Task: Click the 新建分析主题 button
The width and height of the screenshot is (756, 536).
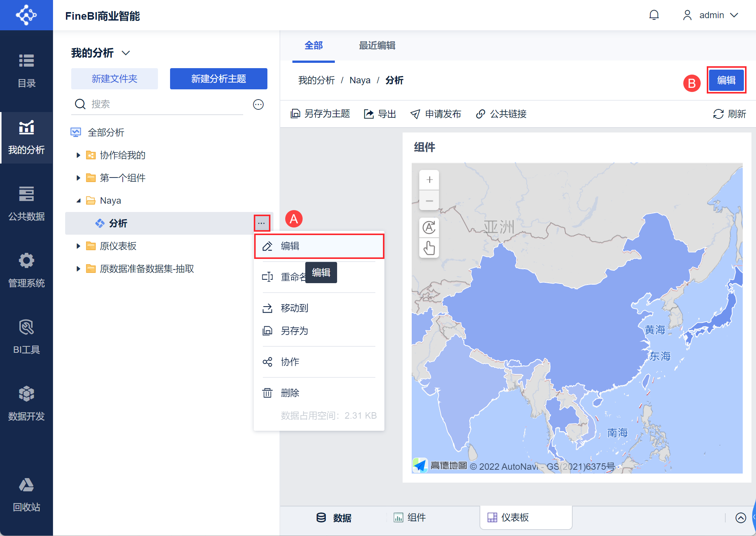Action: click(219, 79)
